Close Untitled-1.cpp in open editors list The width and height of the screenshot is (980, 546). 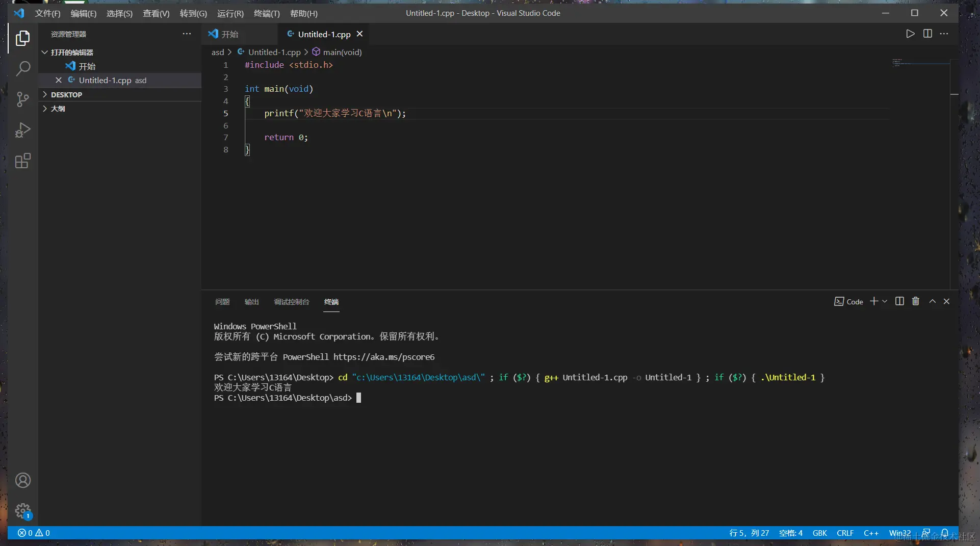tap(59, 80)
